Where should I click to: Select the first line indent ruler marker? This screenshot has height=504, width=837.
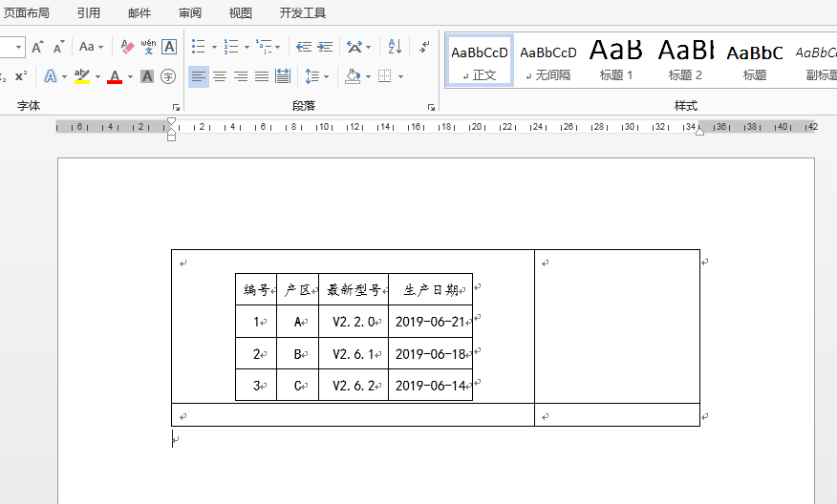[171, 121]
